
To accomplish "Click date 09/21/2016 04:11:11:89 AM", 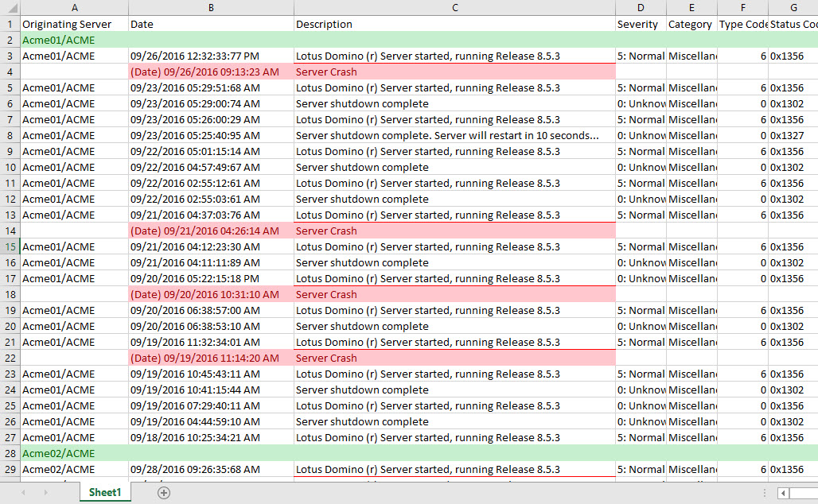I will point(211,262).
